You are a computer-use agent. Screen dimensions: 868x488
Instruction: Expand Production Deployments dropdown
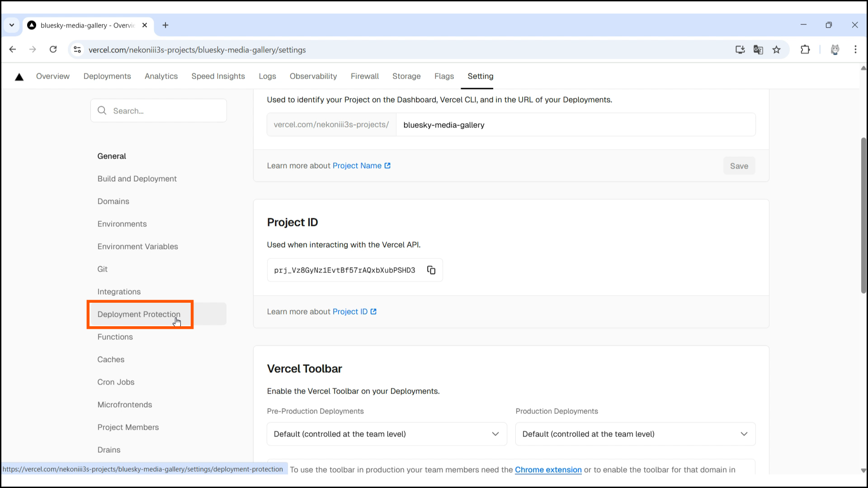[635, 434]
